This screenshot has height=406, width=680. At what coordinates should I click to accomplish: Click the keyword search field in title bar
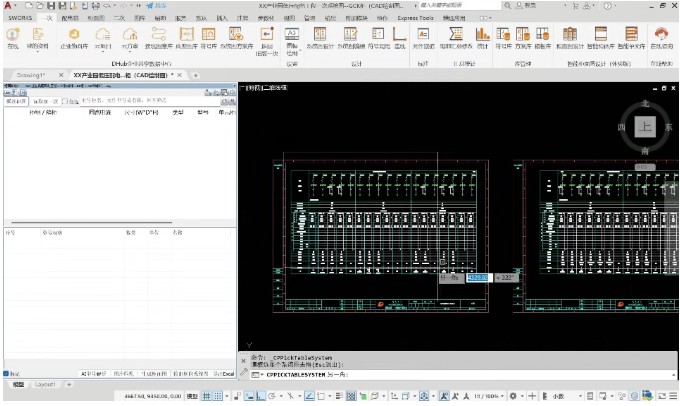tap(458, 6)
